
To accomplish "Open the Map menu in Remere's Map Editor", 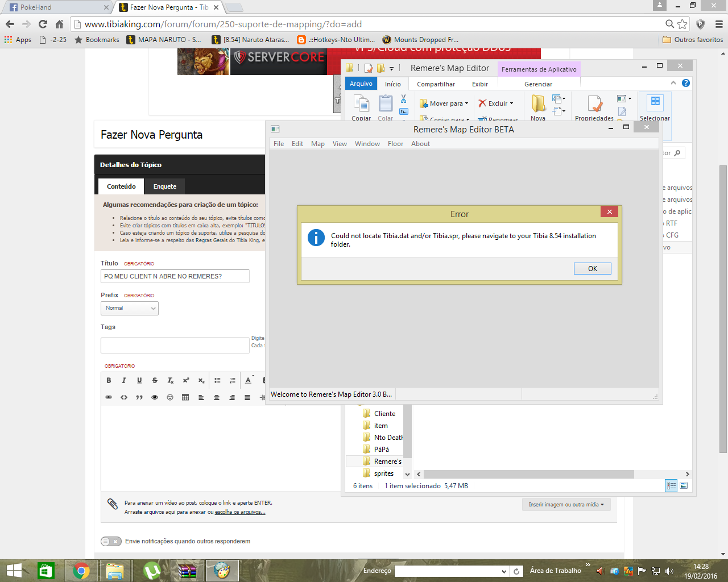I will point(318,144).
